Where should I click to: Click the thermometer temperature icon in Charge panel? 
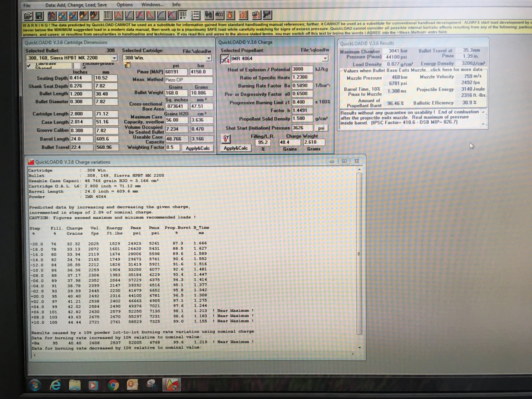(225, 139)
